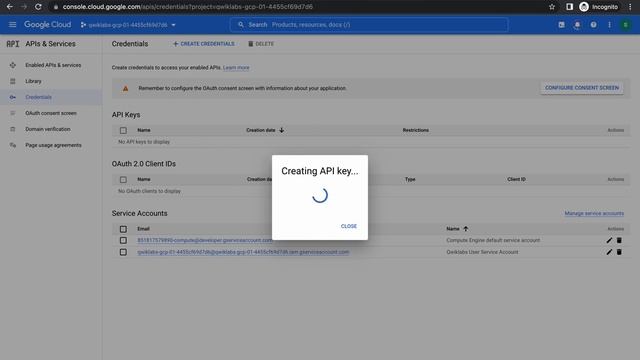640x360 pixels.
Task: Activate Cloud Shell icon in header
Action: (x=562, y=25)
